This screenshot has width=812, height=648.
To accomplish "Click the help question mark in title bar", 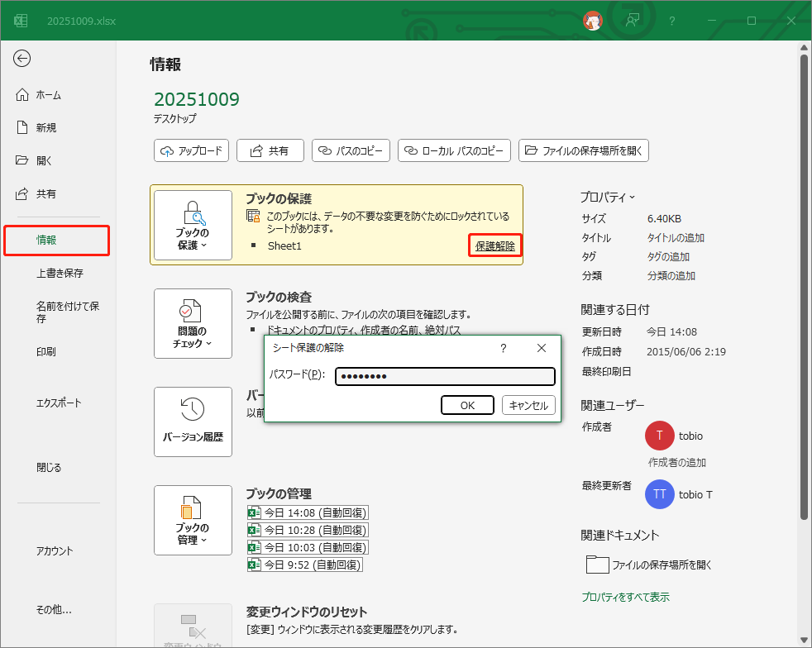I will [x=672, y=21].
